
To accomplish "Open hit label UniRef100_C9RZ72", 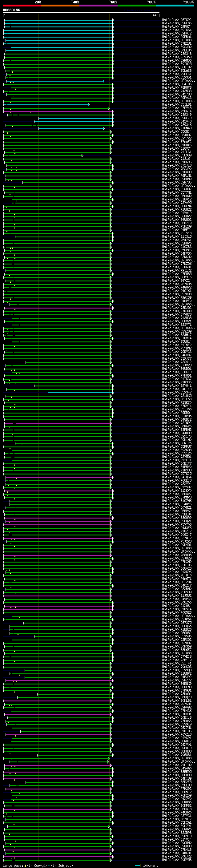I will tap(177, 680).
